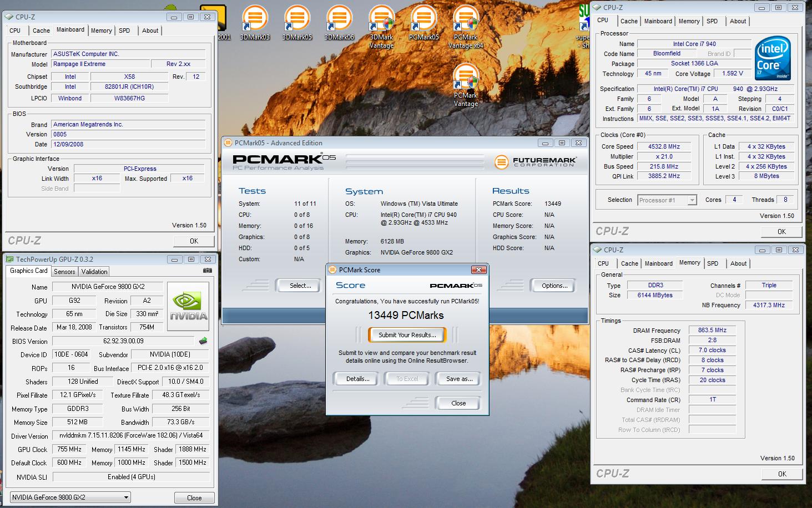Switch to the Sensors tab in GPU-Z
812x508 pixels.
click(x=64, y=272)
